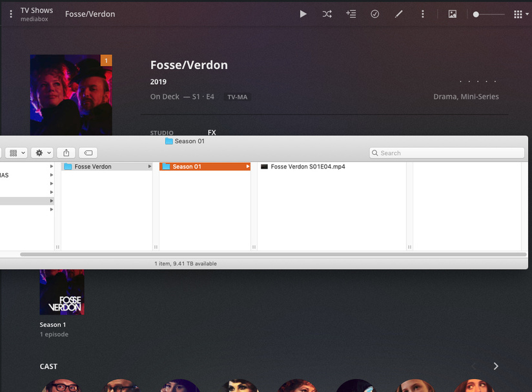Click the 1 episode label under Season 1
This screenshot has width=532, height=392.
click(x=54, y=335)
